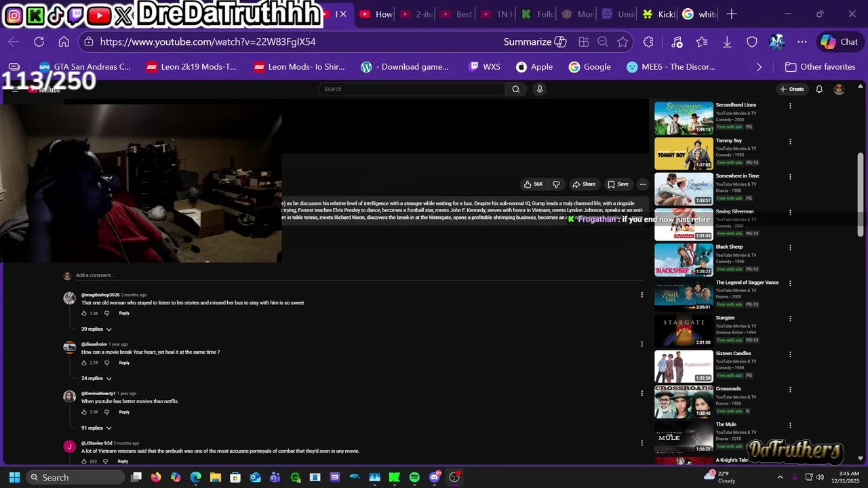
Task: Open Discord from the taskbar
Action: coord(435,477)
